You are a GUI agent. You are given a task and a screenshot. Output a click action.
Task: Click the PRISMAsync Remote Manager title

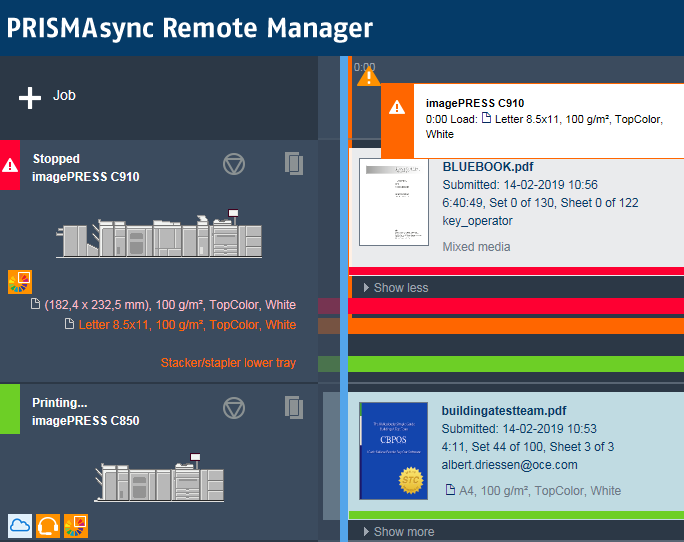(190, 28)
